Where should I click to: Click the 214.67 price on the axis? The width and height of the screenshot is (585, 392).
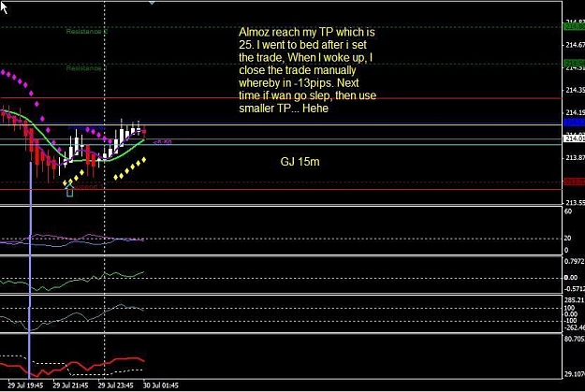575,45
